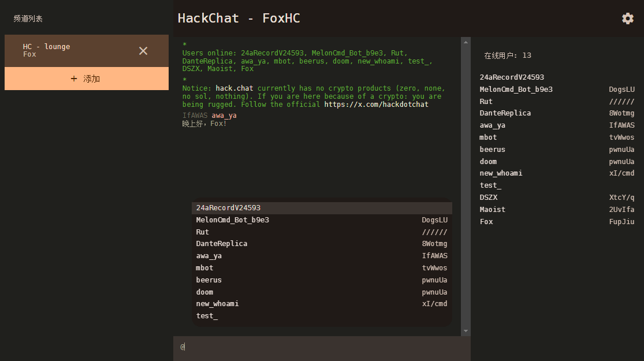The height and width of the screenshot is (361, 644).
Task: Click MelonCmd_Bot_b9e3 in online users panel
Action: 516,90
